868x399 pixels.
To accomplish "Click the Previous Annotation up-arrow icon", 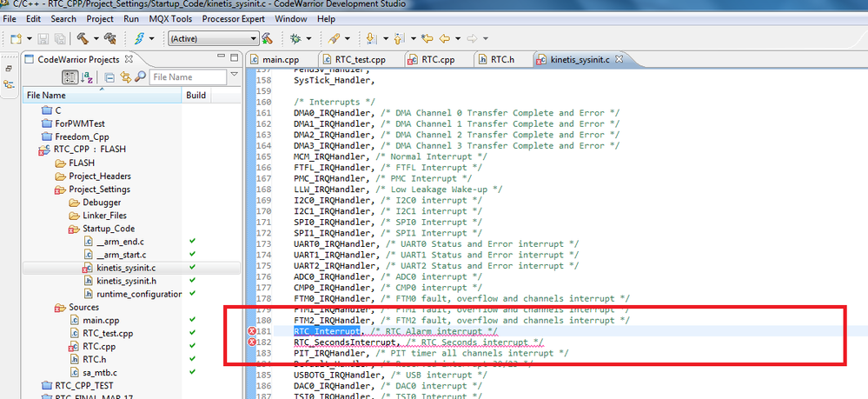I will pos(399,39).
